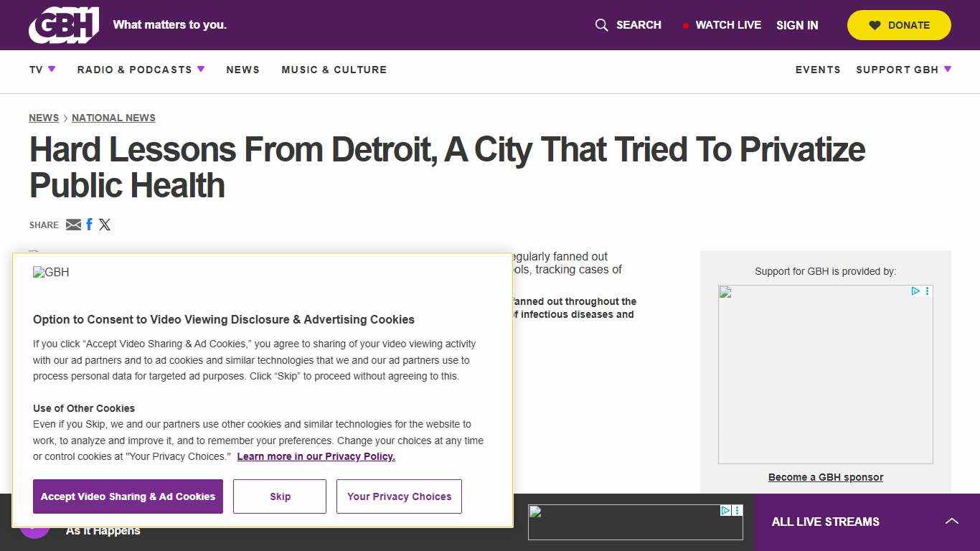Expand the TV dropdown menu
The image size is (980, 551).
pos(42,70)
